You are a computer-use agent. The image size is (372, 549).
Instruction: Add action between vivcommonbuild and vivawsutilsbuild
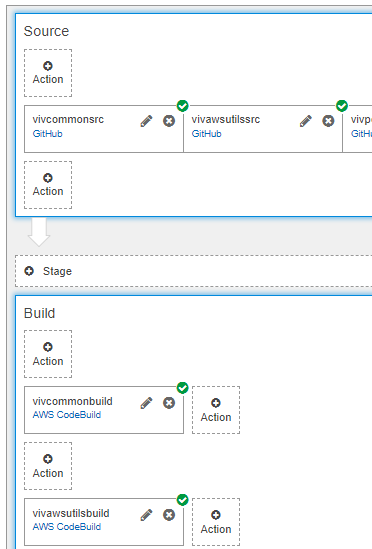pyautogui.click(x=48, y=466)
